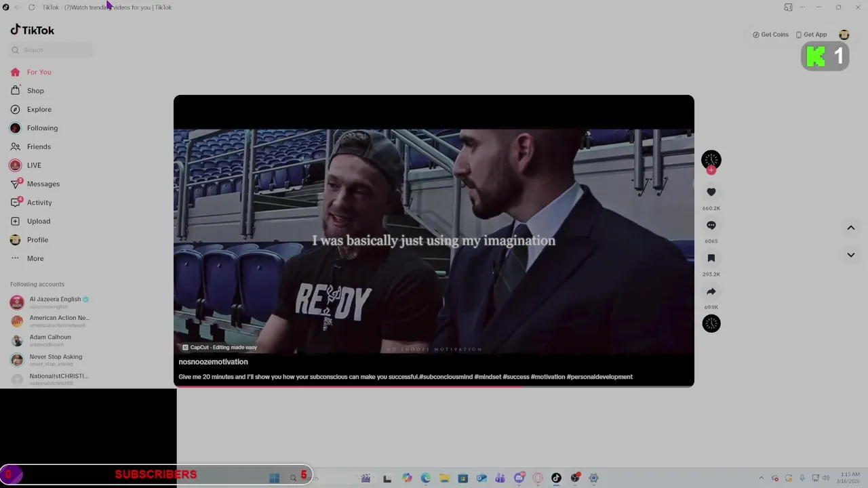Click the #motivation hashtag

tap(548, 377)
